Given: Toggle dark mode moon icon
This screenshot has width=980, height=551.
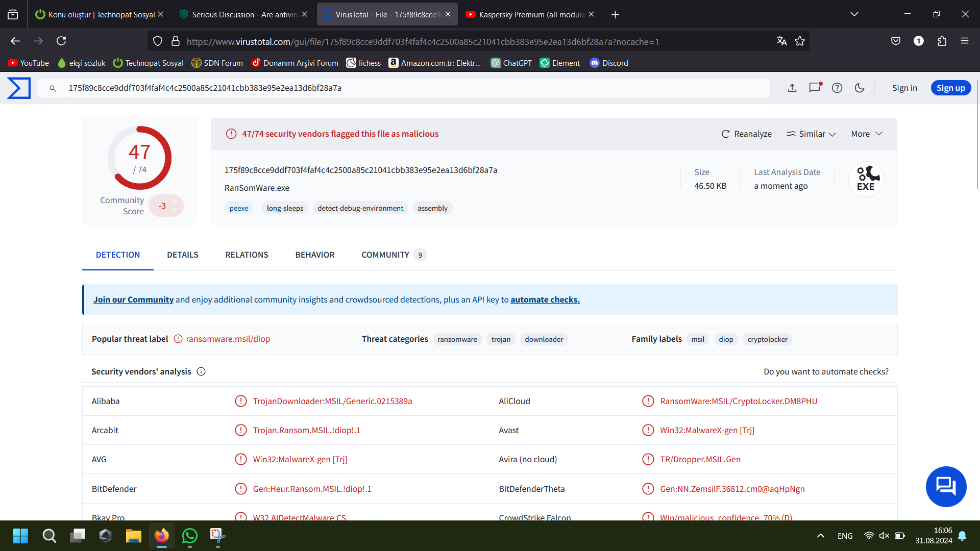Looking at the screenshot, I should pos(860,88).
